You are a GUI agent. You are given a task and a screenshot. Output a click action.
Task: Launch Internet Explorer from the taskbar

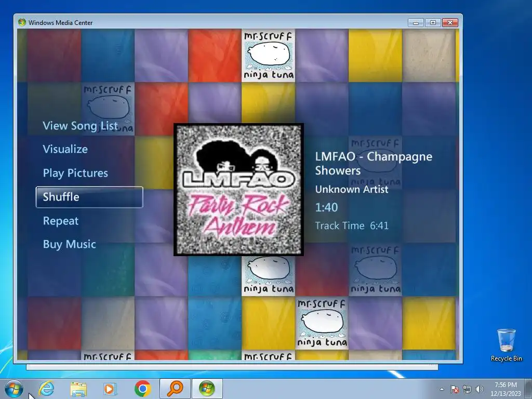(46, 389)
